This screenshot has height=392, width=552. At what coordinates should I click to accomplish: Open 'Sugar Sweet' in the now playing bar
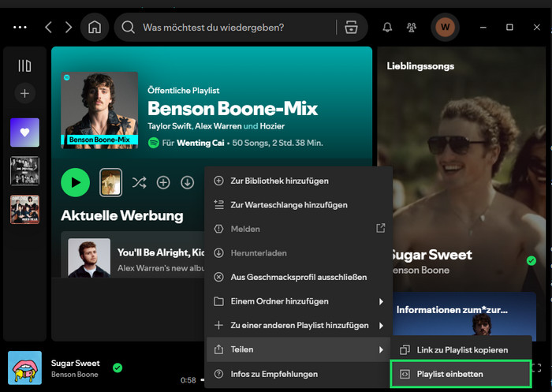(76, 363)
